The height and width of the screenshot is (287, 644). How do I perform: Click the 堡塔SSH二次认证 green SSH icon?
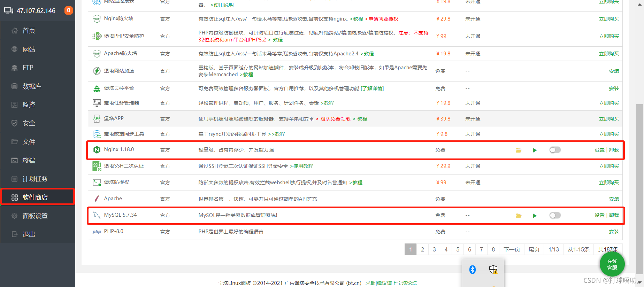(97, 166)
